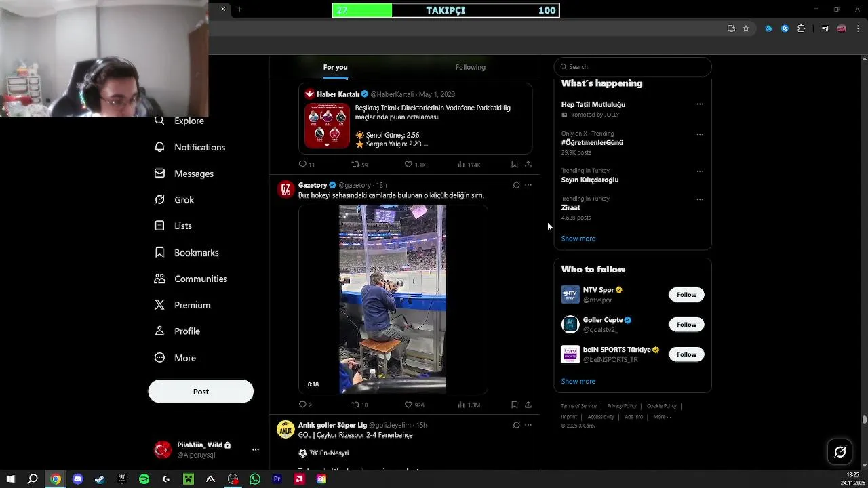Click the X Premium logo icon
Image resolution: width=868 pixels, height=488 pixels.
[159, 305]
